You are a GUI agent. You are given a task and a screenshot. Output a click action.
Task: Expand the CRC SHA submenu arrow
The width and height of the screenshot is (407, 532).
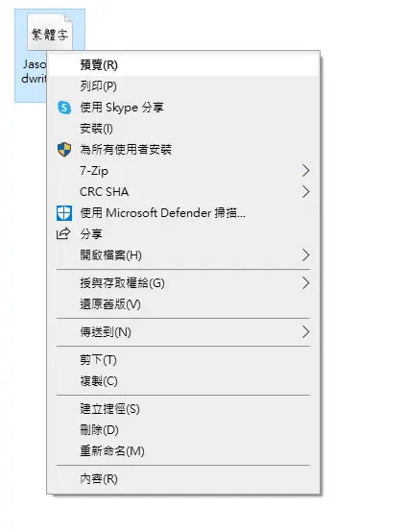click(x=305, y=192)
